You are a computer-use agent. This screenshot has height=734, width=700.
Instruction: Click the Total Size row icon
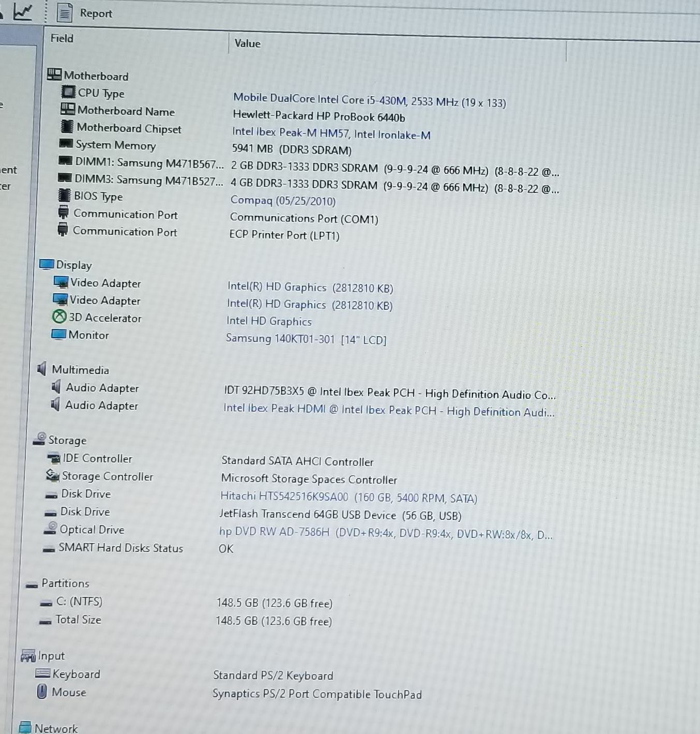tap(45, 621)
